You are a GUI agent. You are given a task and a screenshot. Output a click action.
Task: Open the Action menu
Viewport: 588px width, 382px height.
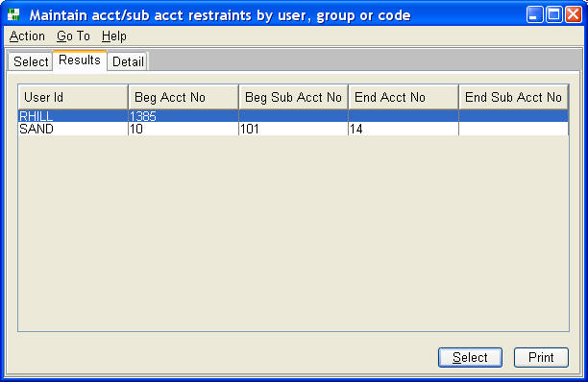tap(27, 36)
